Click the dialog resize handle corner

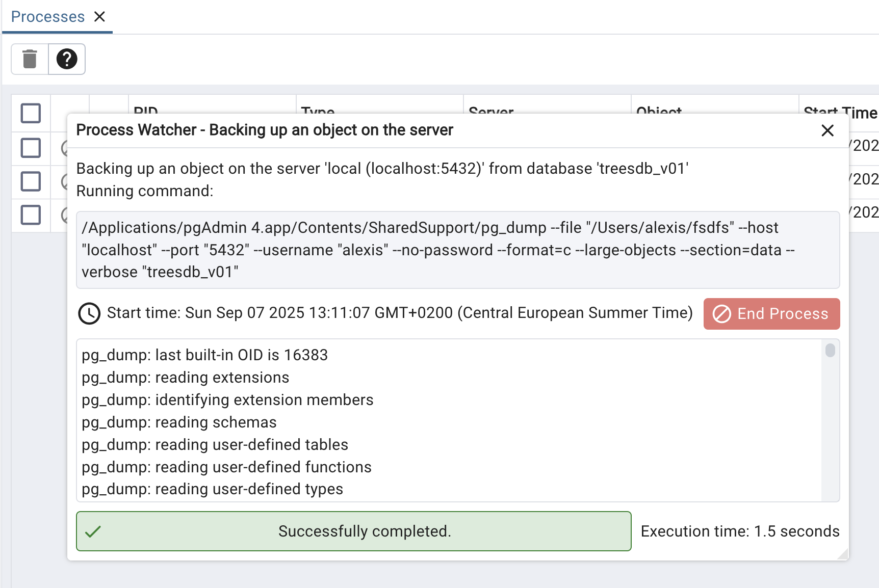coord(843,555)
